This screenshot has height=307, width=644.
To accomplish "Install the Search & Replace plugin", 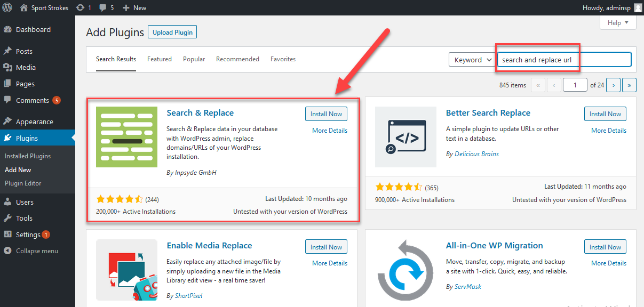I will (326, 114).
